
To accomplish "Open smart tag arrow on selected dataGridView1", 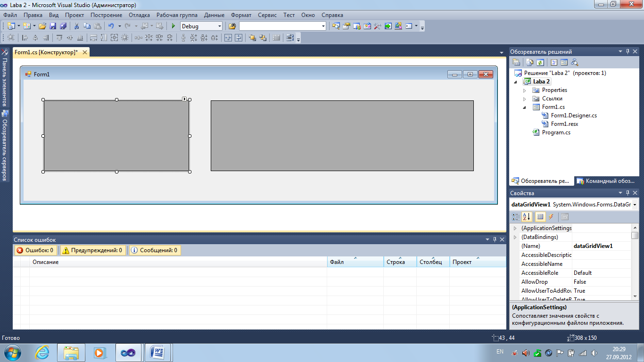I will (184, 99).
